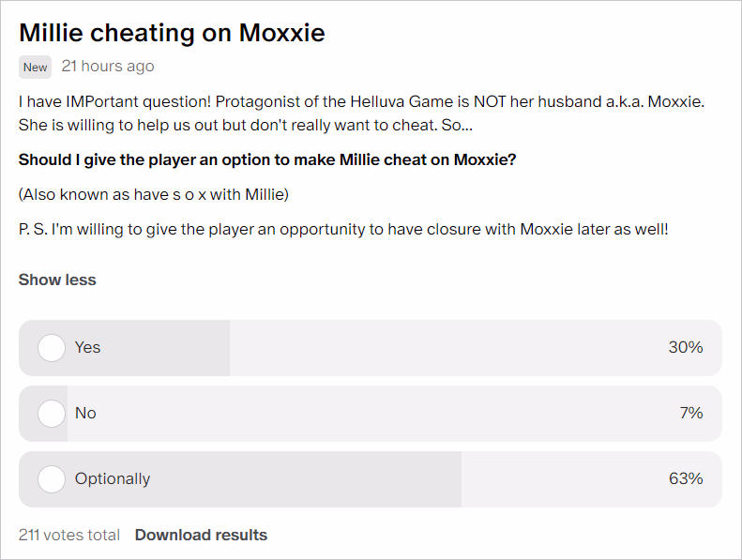Click the 211 votes total text
The width and height of the screenshot is (742, 560).
click(x=69, y=535)
